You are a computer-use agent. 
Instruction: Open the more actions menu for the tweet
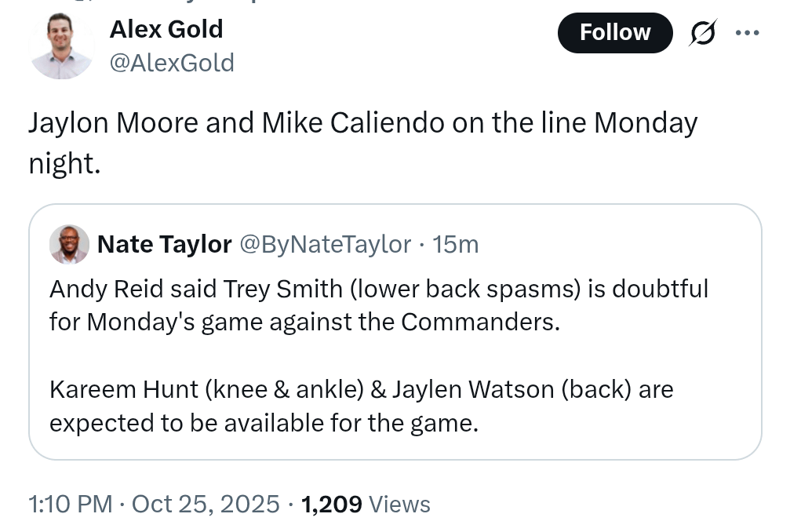click(747, 32)
